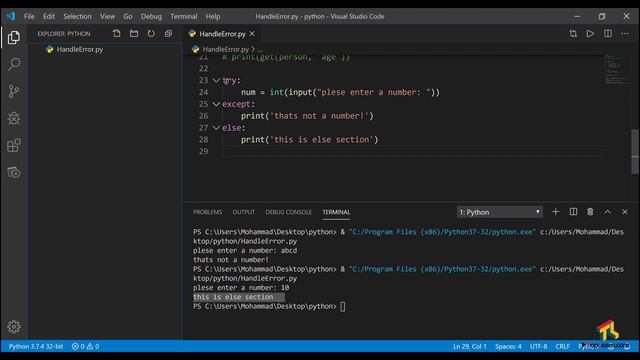Image resolution: width=640 pixels, height=360 pixels.
Task: Click line number 24 in the gutter
Action: pyautogui.click(x=203, y=92)
